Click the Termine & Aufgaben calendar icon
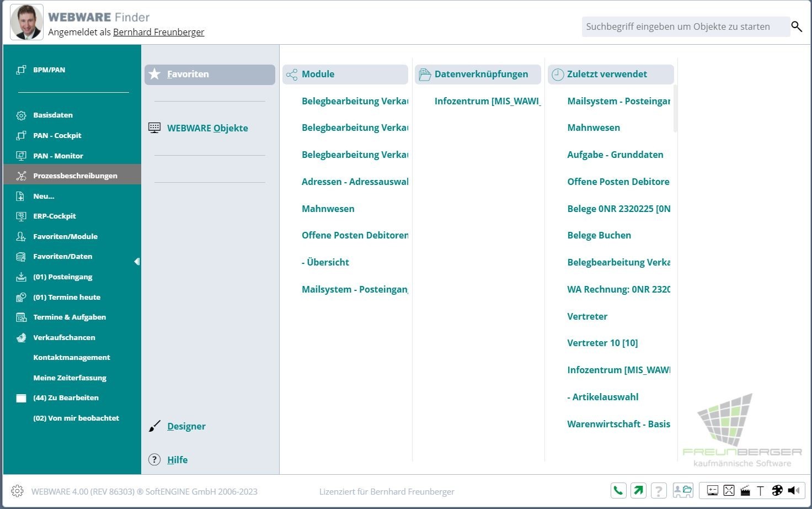This screenshot has height=509, width=812. (21, 317)
